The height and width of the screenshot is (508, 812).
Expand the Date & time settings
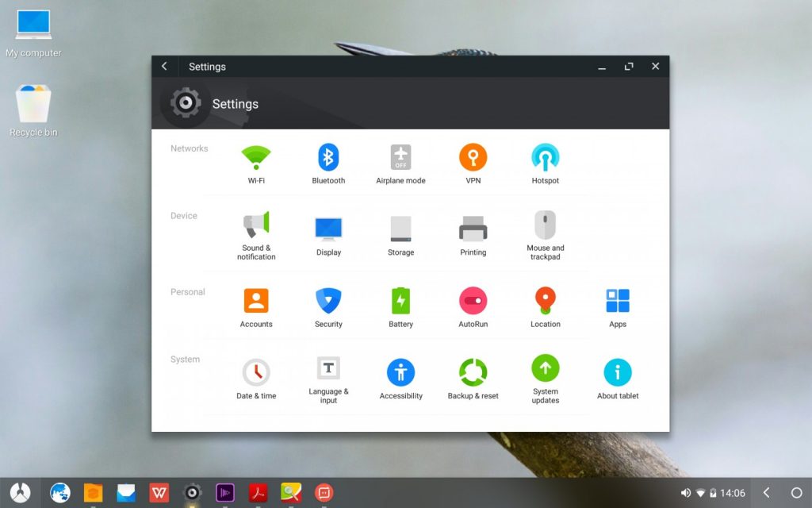coord(256,371)
